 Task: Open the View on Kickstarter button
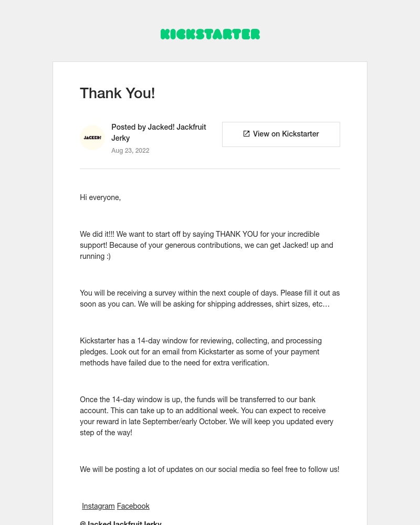click(281, 134)
